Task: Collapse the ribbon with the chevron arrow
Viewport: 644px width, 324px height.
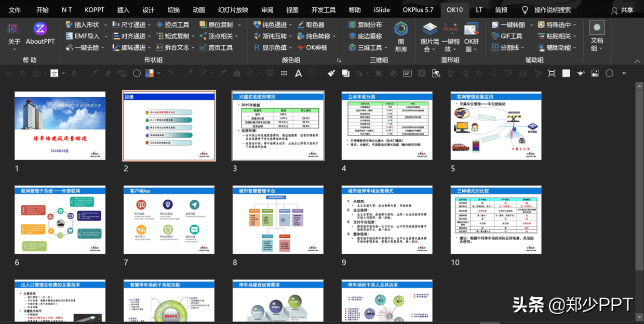Action: click(x=638, y=60)
